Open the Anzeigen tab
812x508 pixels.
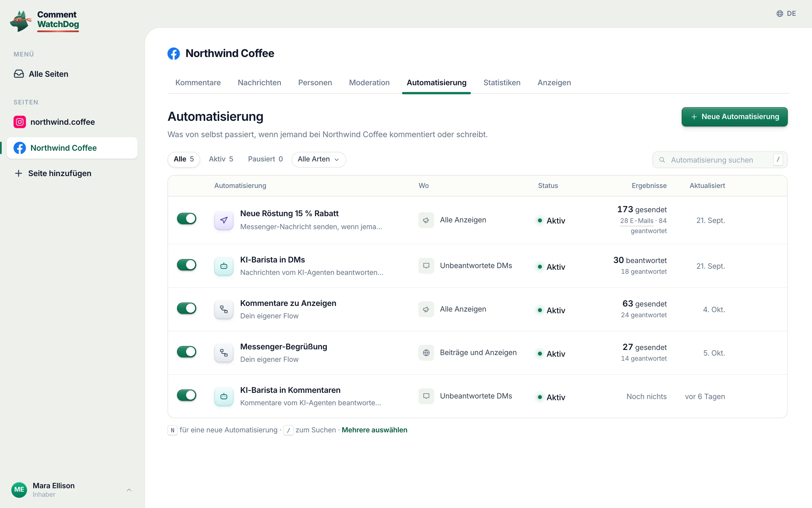click(x=554, y=83)
